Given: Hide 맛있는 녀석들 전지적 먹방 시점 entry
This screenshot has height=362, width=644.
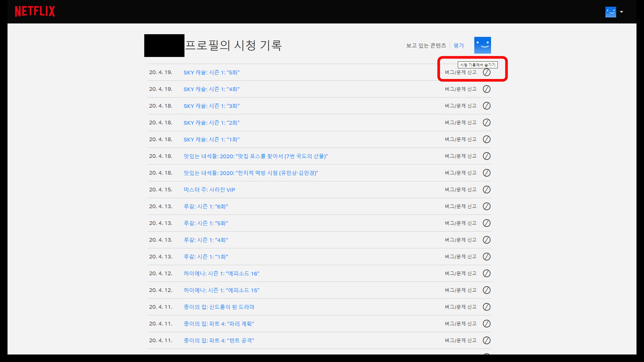Looking at the screenshot, I should click(x=486, y=173).
